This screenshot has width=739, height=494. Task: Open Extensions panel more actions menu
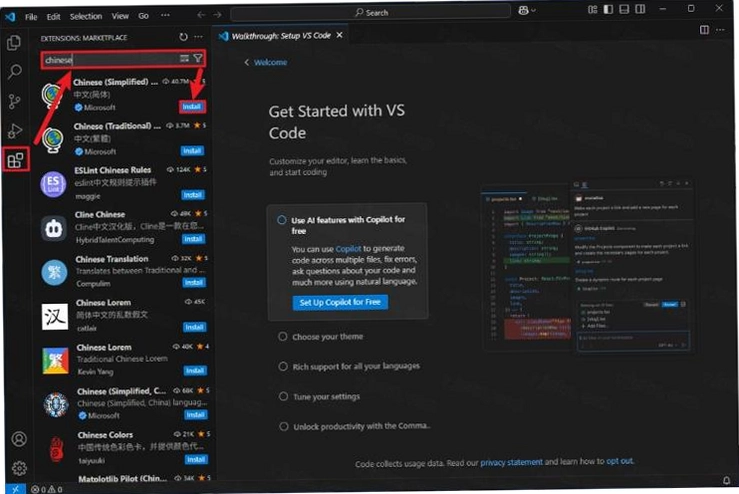198,37
